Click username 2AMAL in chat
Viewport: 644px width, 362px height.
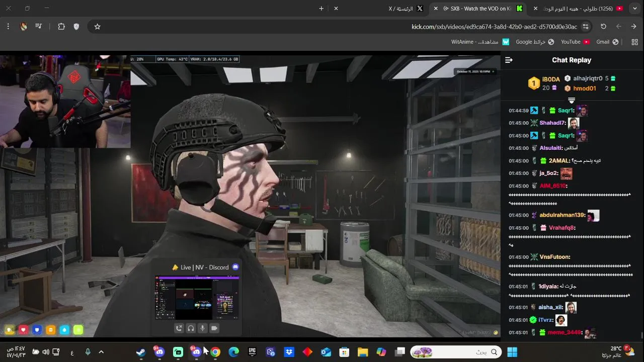click(x=559, y=161)
